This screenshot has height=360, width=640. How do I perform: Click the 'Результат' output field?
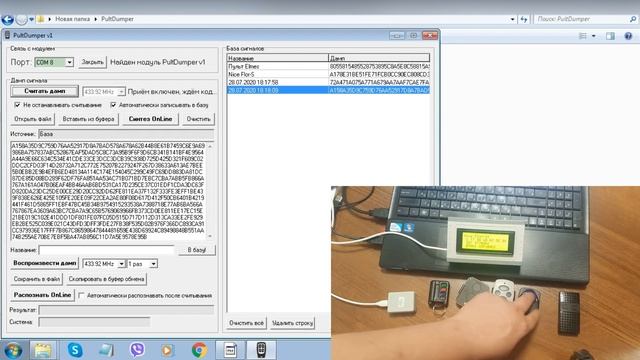(126, 310)
